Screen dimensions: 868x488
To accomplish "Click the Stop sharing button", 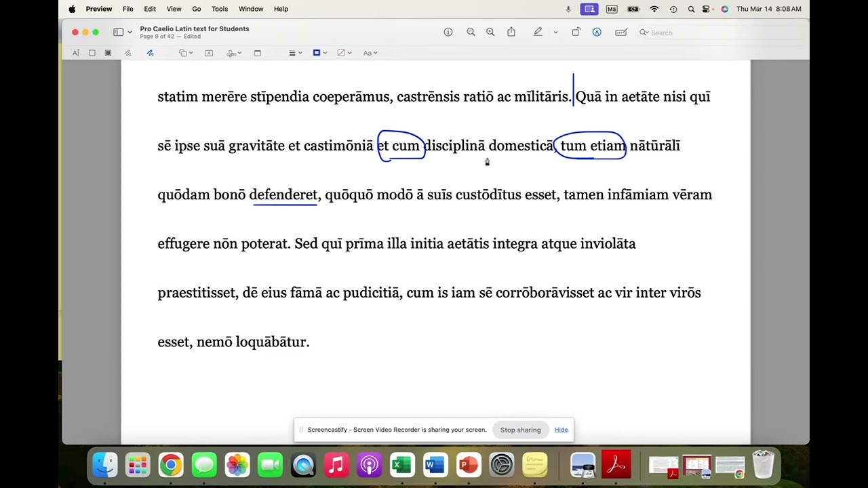I will pyautogui.click(x=520, y=430).
